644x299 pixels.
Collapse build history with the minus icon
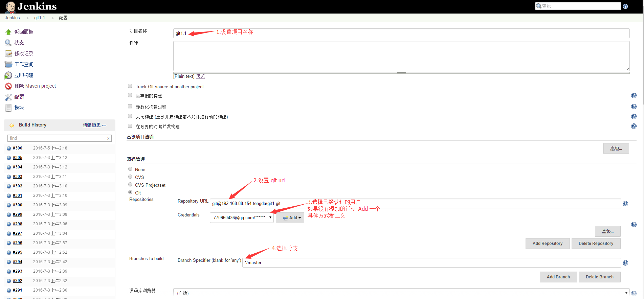[x=104, y=125]
